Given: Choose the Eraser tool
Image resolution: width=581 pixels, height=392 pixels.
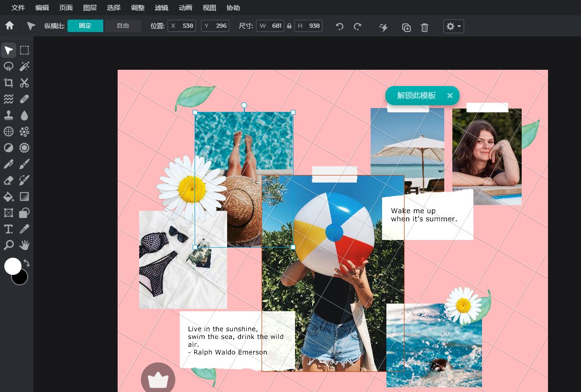Looking at the screenshot, I should pyautogui.click(x=9, y=180).
